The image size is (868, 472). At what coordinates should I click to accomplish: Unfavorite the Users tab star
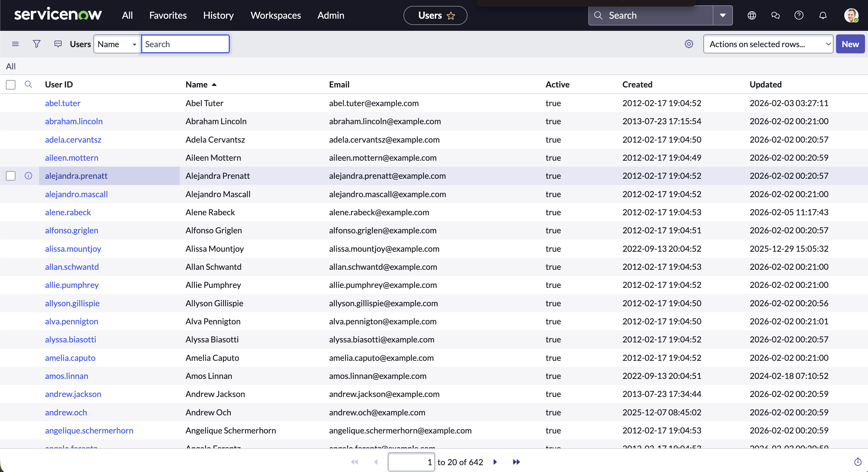(451, 15)
